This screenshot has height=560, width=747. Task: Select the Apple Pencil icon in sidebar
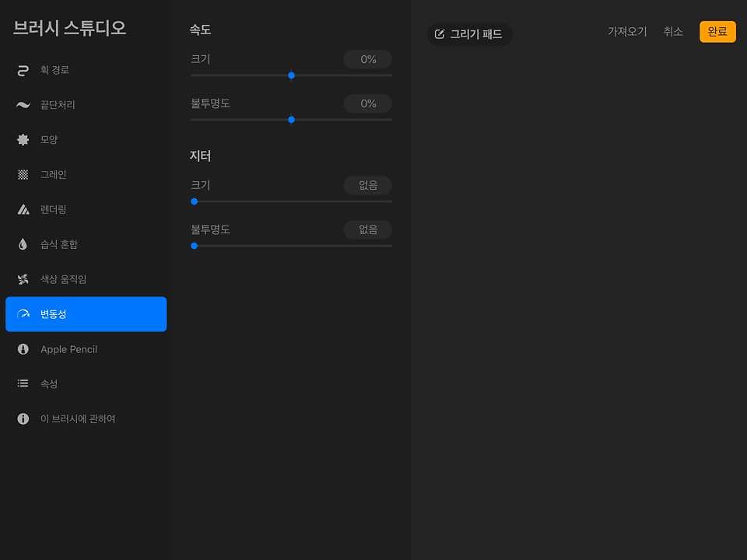pos(23,349)
